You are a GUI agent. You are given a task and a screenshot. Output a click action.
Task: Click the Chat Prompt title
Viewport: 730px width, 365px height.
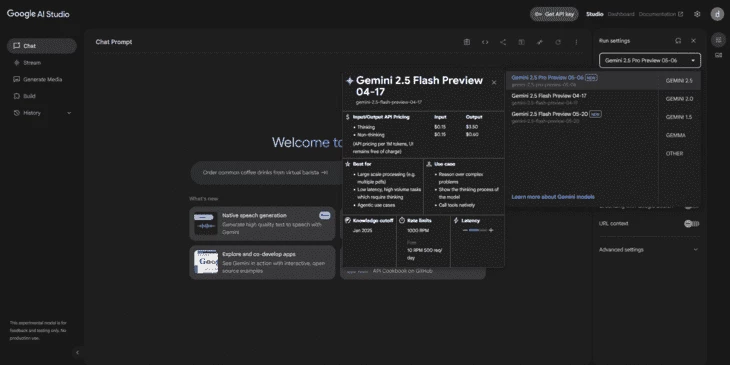click(x=114, y=42)
